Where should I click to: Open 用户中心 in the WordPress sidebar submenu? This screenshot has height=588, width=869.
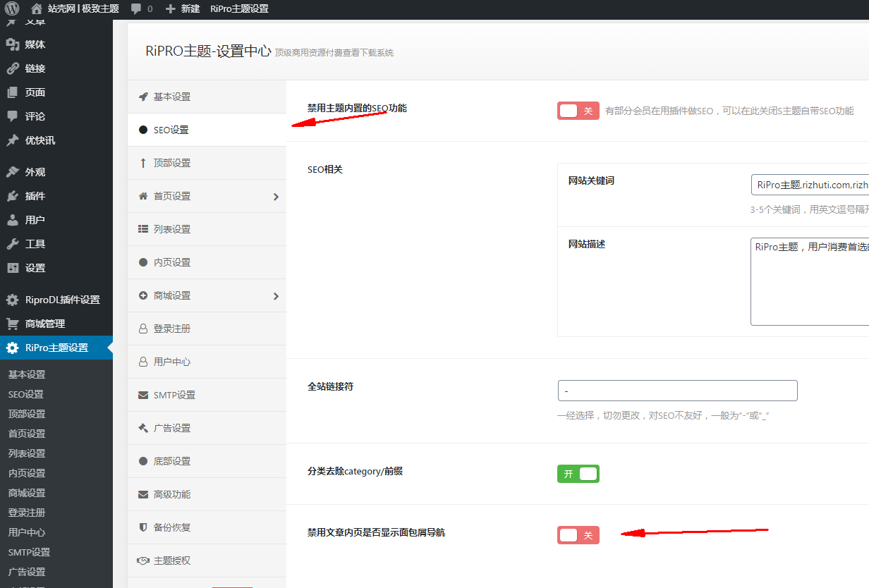(x=27, y=532)
